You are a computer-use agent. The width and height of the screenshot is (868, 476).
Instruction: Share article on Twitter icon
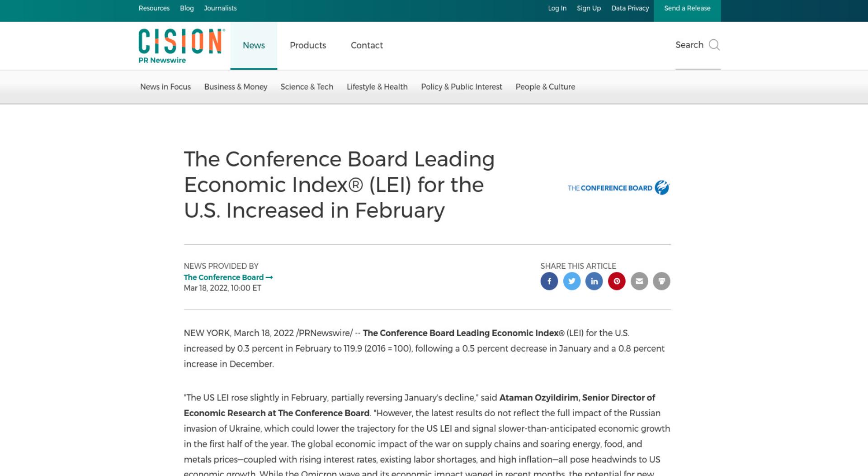(x=571, y=281)
